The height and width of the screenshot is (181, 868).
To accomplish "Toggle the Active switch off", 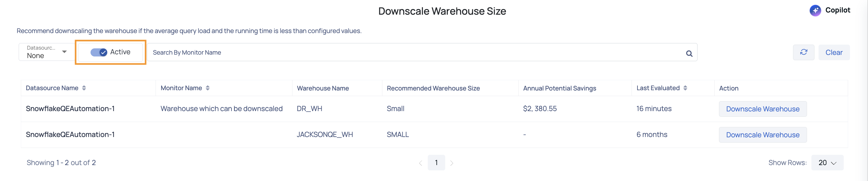I will 99,52.
